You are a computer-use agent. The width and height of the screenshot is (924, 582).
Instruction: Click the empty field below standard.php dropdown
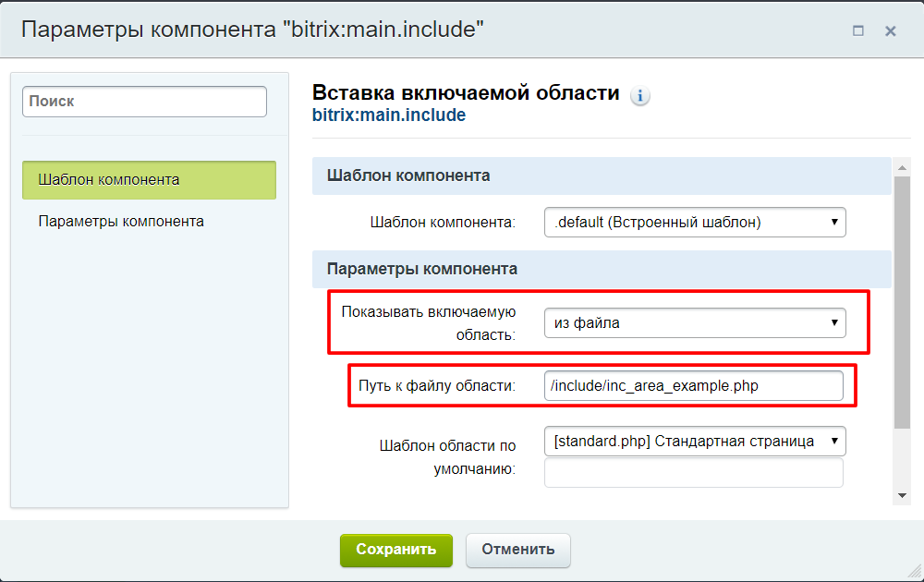pyautogui.click(x=694, y=473)
